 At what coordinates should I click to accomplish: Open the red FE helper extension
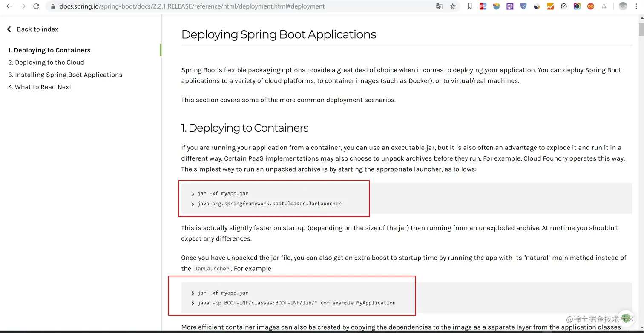(x=483, y=6)
